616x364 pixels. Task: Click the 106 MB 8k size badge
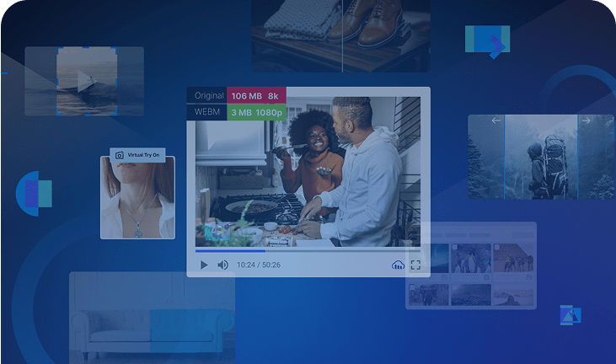point(256,95)
